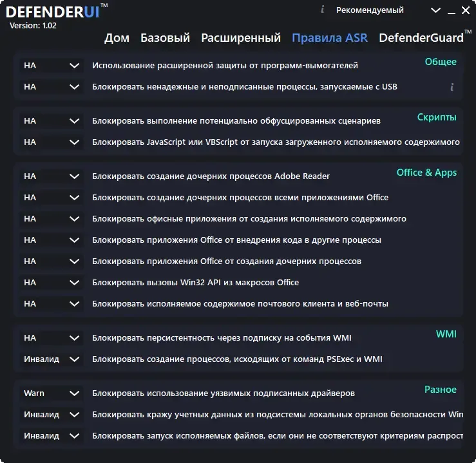Click the Скрипты section heading
Screen dimensions: 476x463
click(x=437, y=117)
